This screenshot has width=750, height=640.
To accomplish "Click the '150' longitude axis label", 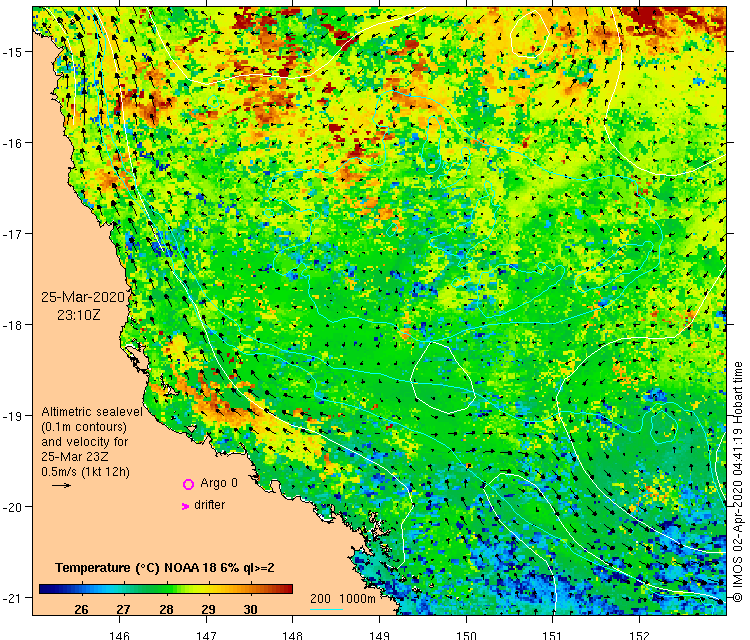I will point(466,635).
